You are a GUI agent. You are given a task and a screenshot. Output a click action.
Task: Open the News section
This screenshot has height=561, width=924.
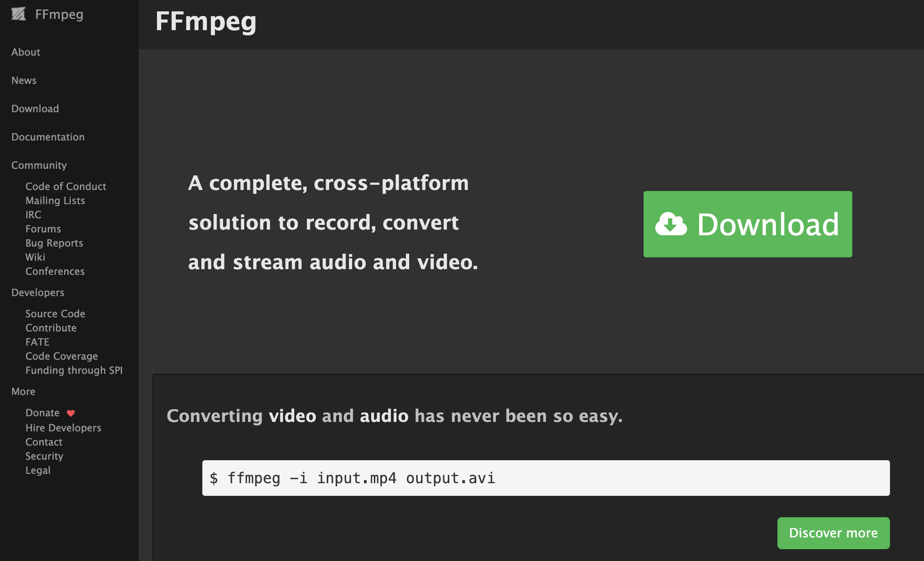coord(24,80)
